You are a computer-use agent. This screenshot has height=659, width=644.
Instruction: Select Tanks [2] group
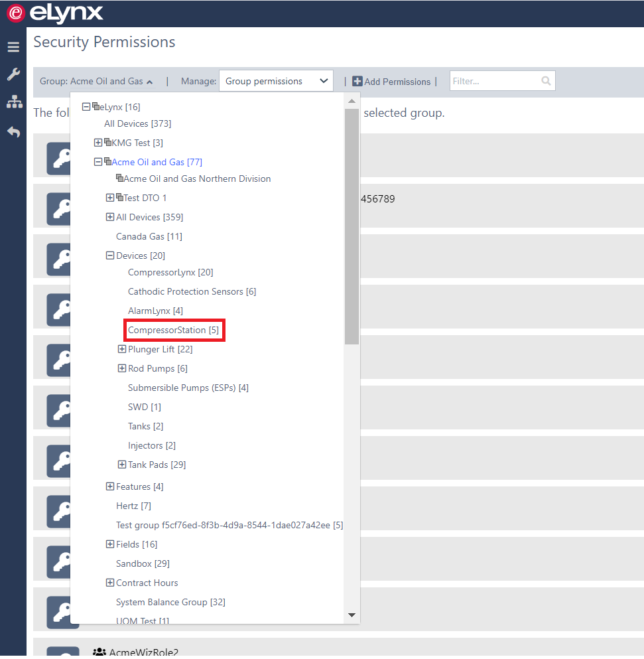146,426
